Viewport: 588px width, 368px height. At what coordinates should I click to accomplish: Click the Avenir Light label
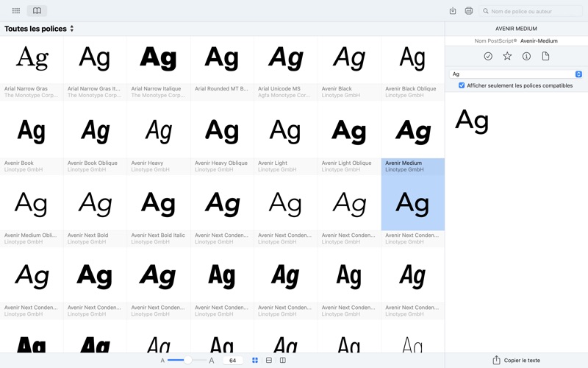point(273,163)
